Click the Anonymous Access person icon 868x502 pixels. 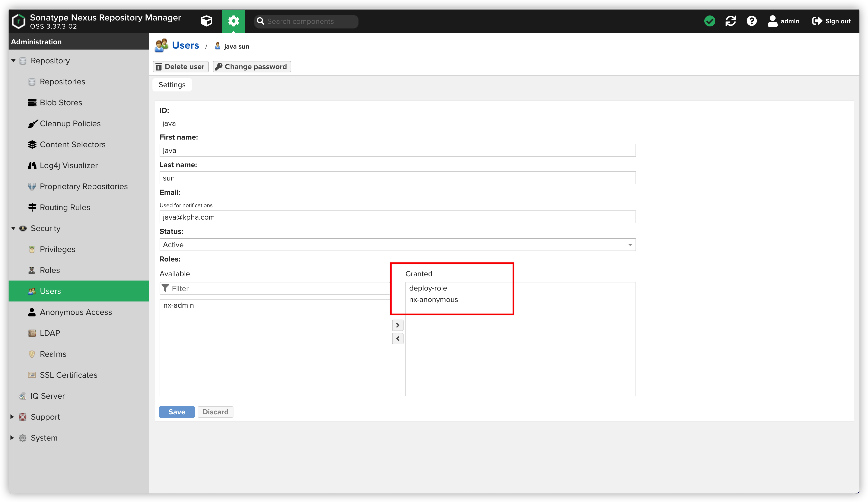(32, 312)
